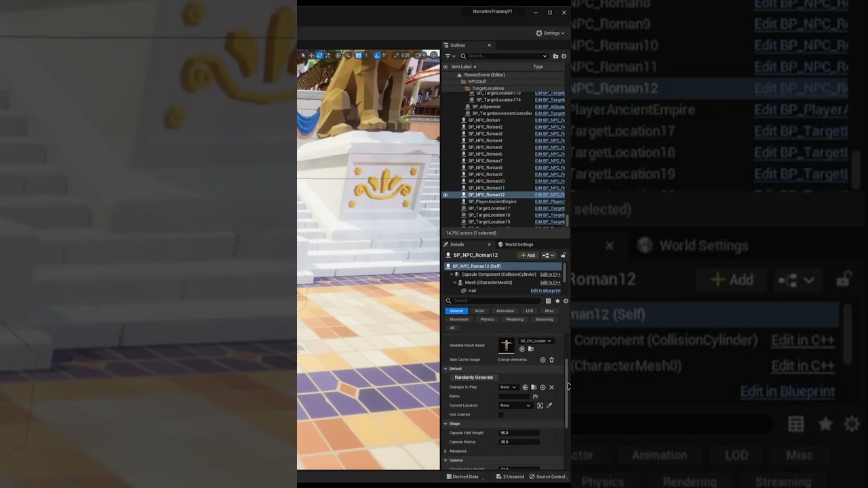The height and width of the screenshot is (488, 868).
Task: Select BP_NPC_Roman5 in the Outliner
Action: point(486,147)
